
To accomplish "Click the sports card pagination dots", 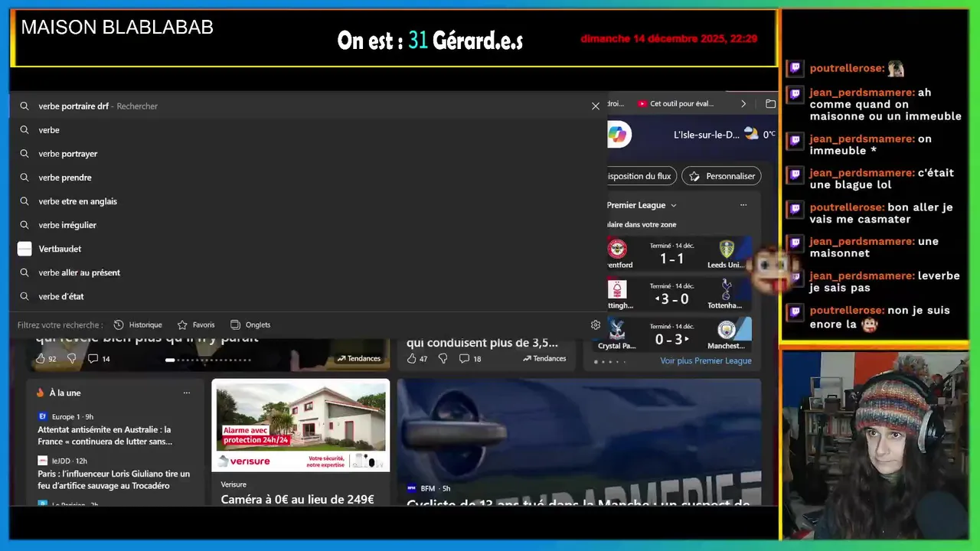I will coord(610,361).
